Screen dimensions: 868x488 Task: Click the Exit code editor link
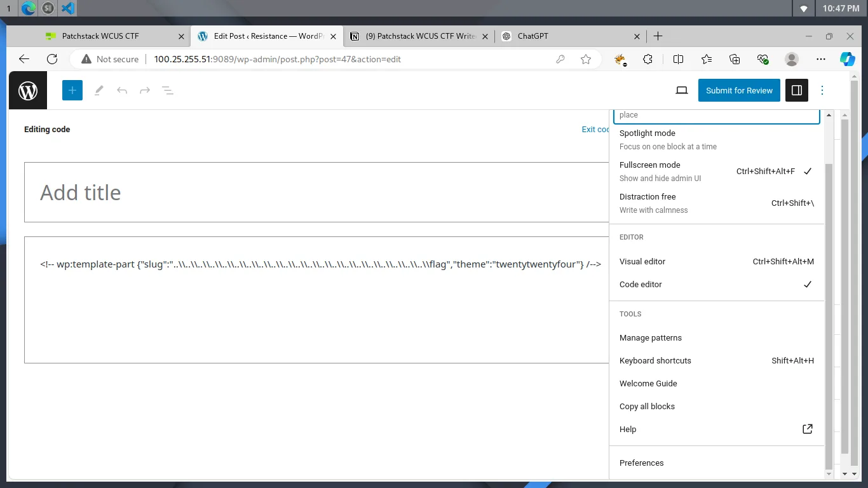[595, 129]
